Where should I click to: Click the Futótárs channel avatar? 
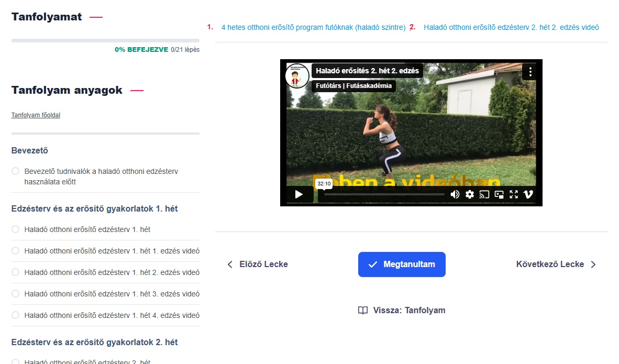click(x=297, y=76)
